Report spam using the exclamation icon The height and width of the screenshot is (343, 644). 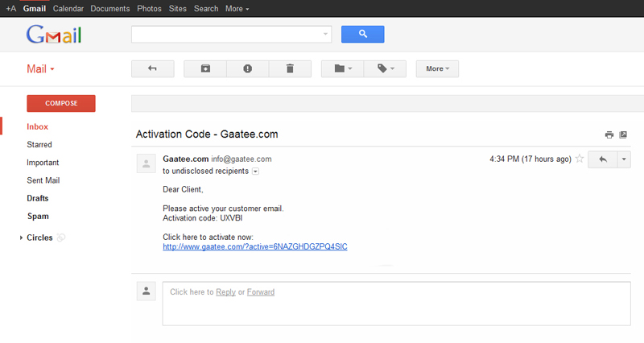tap(248, 68)
